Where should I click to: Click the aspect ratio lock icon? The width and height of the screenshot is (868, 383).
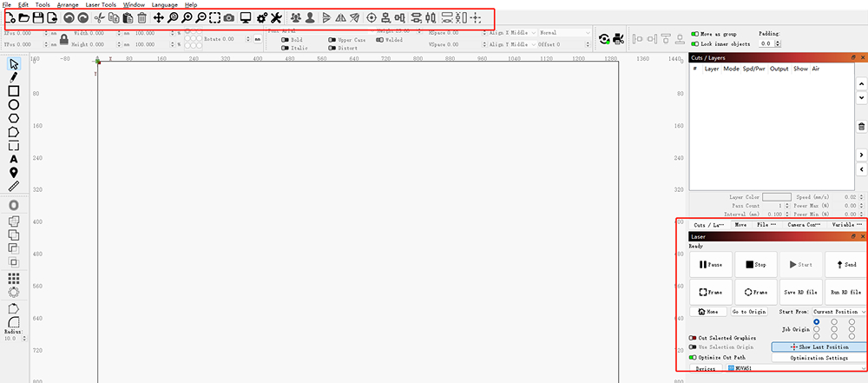64,39
